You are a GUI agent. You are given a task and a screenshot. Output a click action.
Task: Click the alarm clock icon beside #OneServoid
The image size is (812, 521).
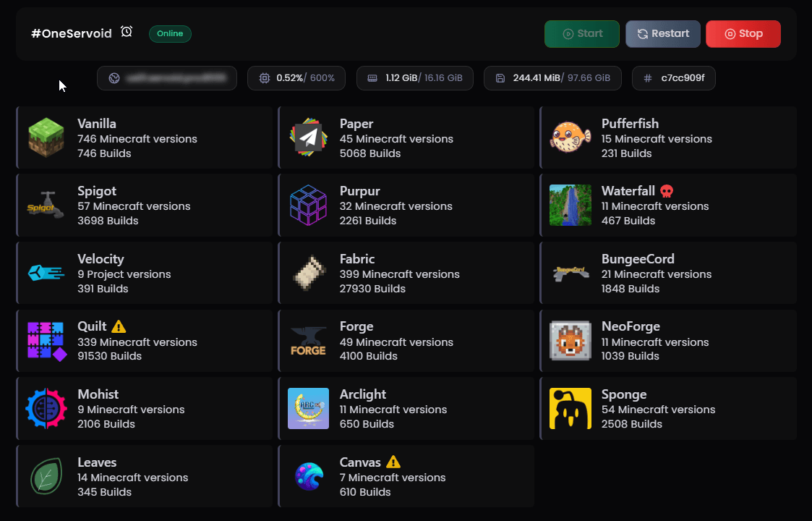(127, 32)
